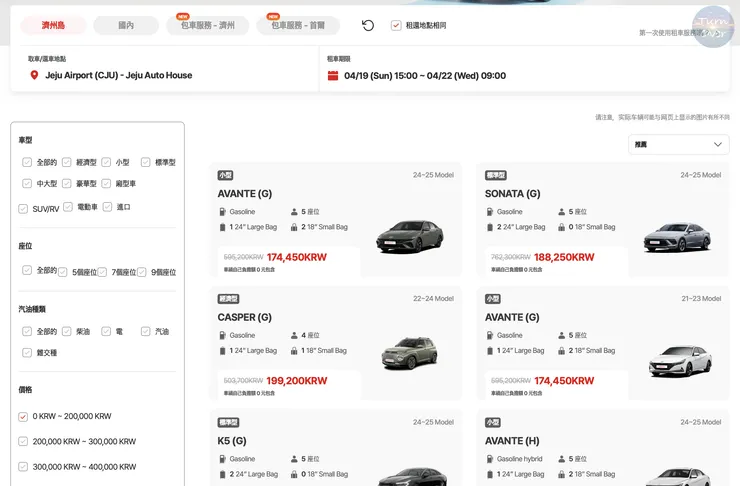Image resolution: width=740 pixels, height=486 pixels.
Task: Switch to the 國內 tab
Action: pyautogui.click(x=126, y=25)
